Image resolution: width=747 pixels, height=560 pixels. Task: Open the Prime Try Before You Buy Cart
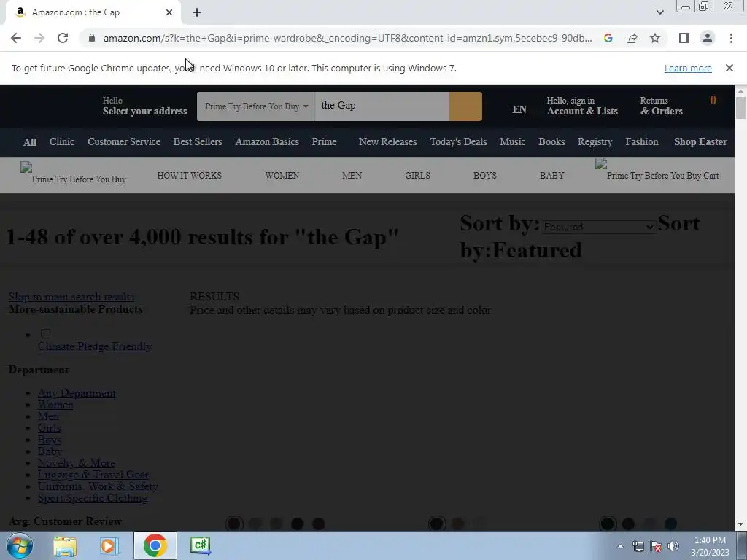657,171
